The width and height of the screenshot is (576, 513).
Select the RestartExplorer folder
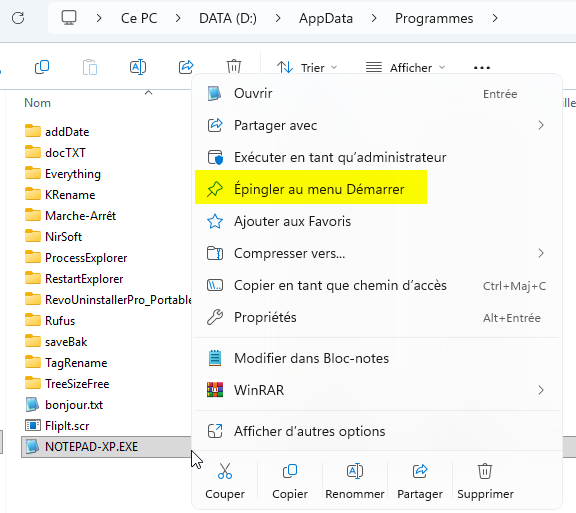point(74,279)
